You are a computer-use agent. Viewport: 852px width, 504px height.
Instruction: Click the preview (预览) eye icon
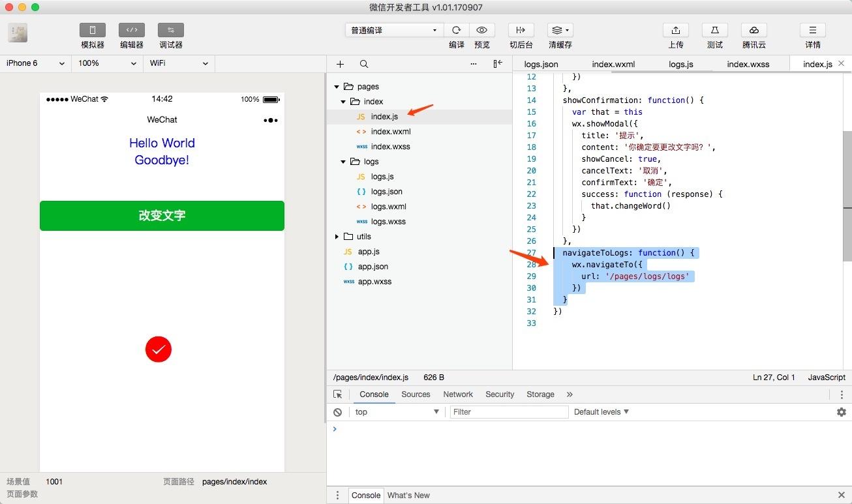tap(482, 30)
